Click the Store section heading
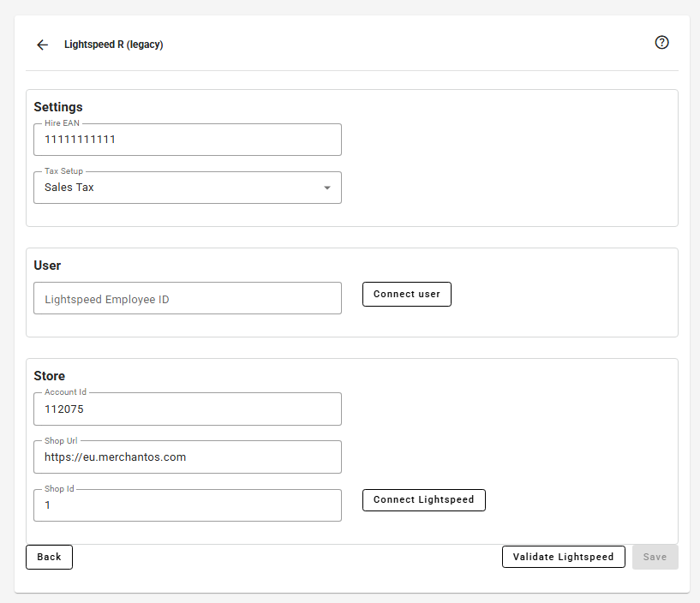Image resolution: width=700 pixels, height=603 pixels. click(50, 376)
